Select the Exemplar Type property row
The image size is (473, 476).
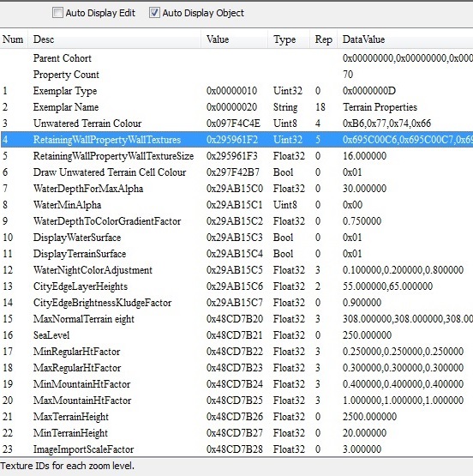[x=236, y=91]
